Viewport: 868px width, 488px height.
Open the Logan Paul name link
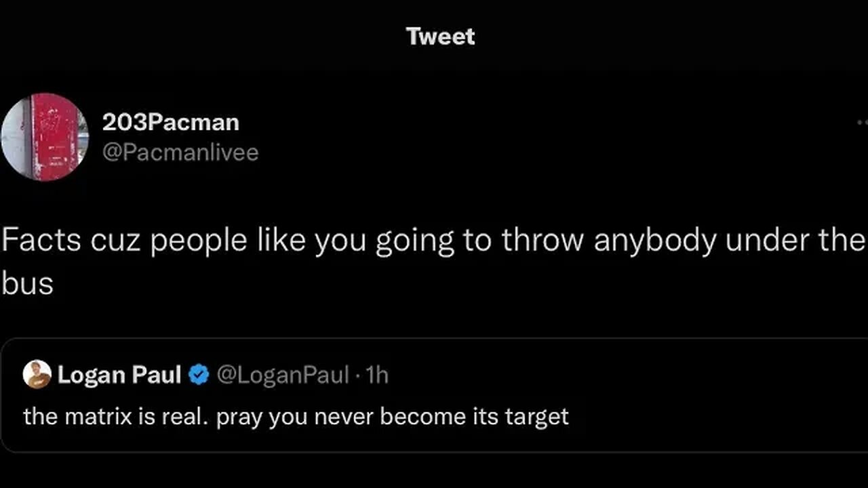point(119,374)
